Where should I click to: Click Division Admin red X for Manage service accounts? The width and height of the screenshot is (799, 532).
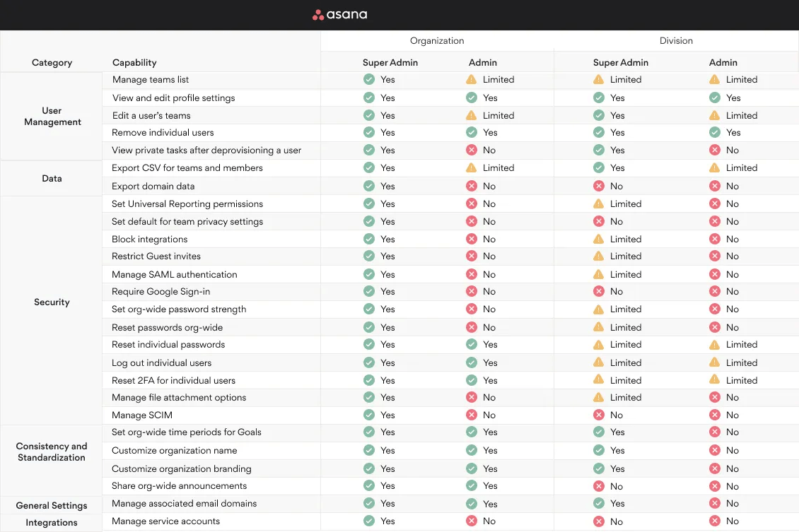(715, 521)
